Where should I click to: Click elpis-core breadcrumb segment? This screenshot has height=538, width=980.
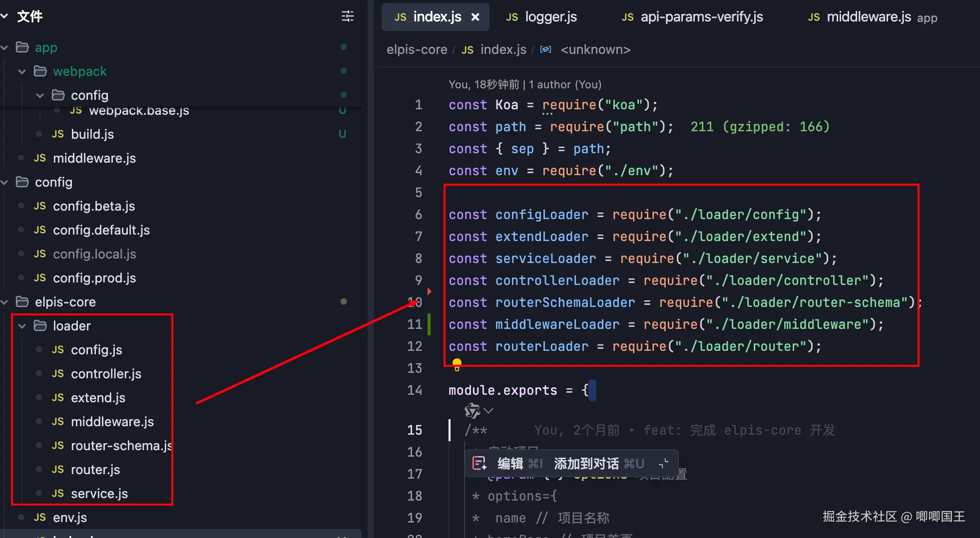417,49
